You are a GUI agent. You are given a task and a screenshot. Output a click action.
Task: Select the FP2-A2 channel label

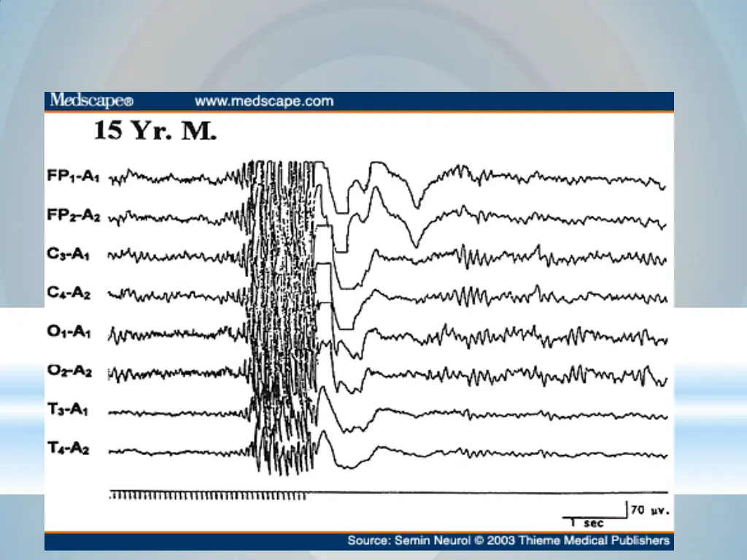pos(74,215)
